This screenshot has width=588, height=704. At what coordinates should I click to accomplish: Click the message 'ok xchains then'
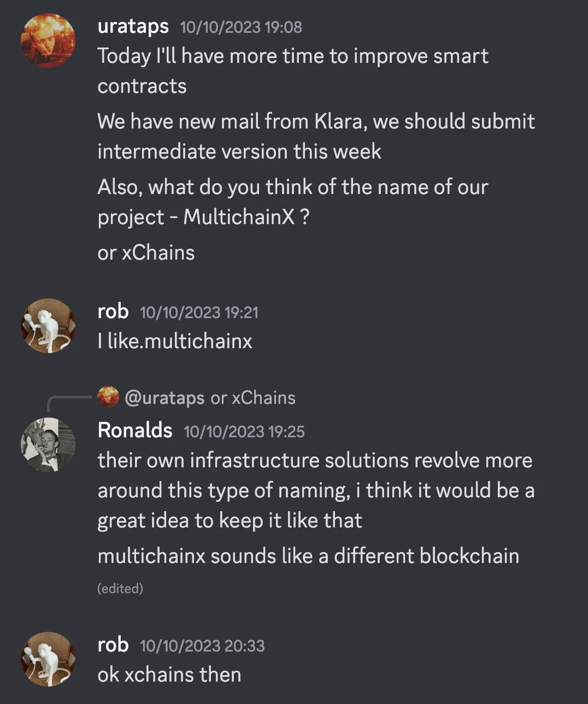[169, 674]
